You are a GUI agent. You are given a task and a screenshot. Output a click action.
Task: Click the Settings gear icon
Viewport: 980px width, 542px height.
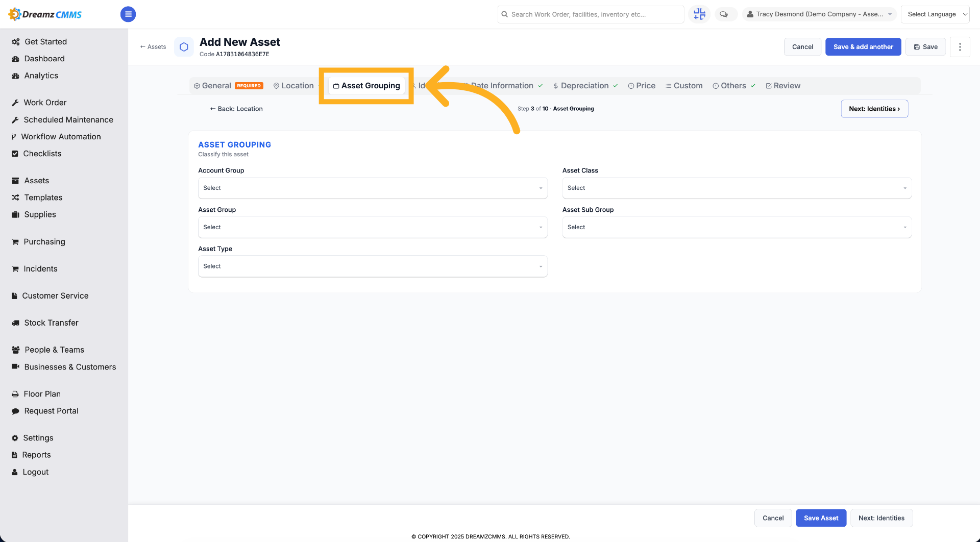tap(15, 438)
